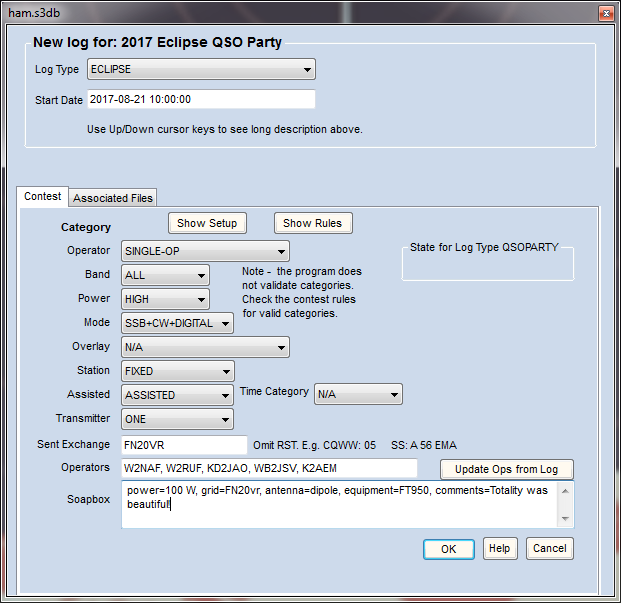Viewport: 621px width, 603px height.
Task: Close the ham.s3db dialog window
Action: pos(604,12)
